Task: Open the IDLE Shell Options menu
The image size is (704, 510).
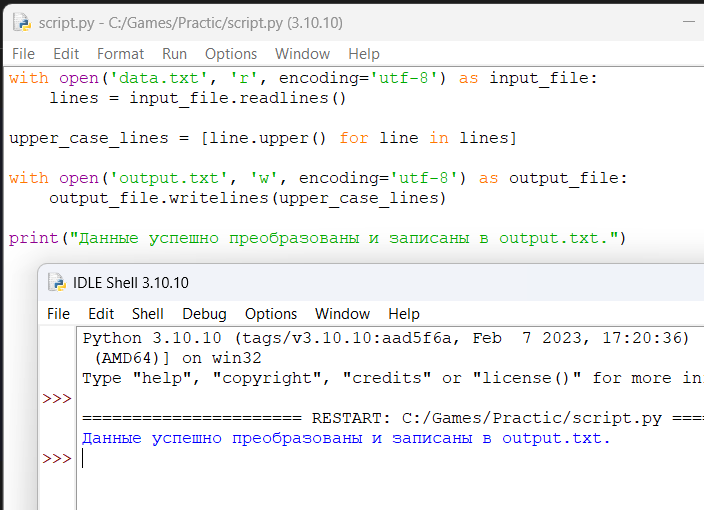Action: [271, 314]
